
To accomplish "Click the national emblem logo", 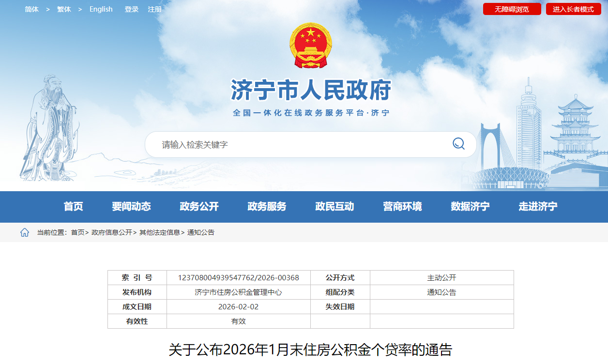I will (x=310, y=45).
